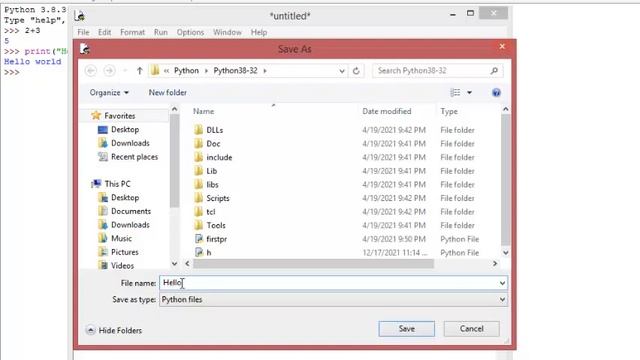Click the navigation pane scrollbar down arrow
This screenshot has height=360, width=640.
(x=174, y=264)
